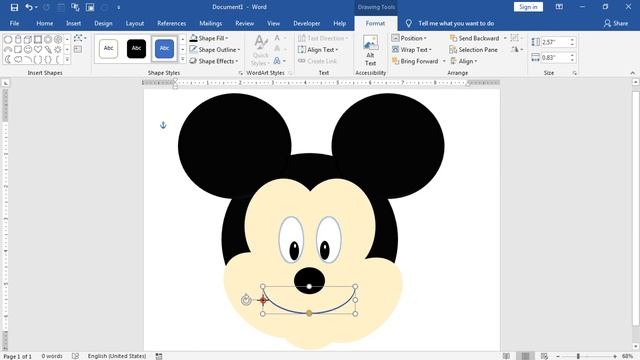Open the Align objects dropdown
Viewport: 640px width, 360px height.
(x=464, y=61)
